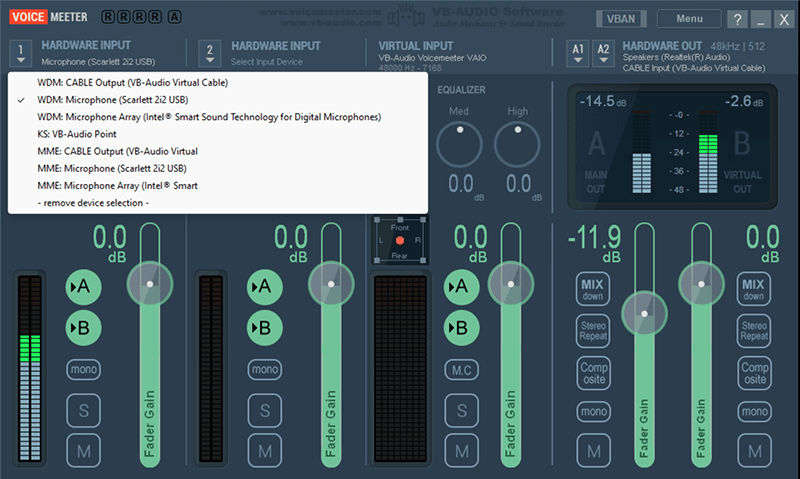
Task: Toggle MIX down on bus A
Action: click(x=592, y=289)
